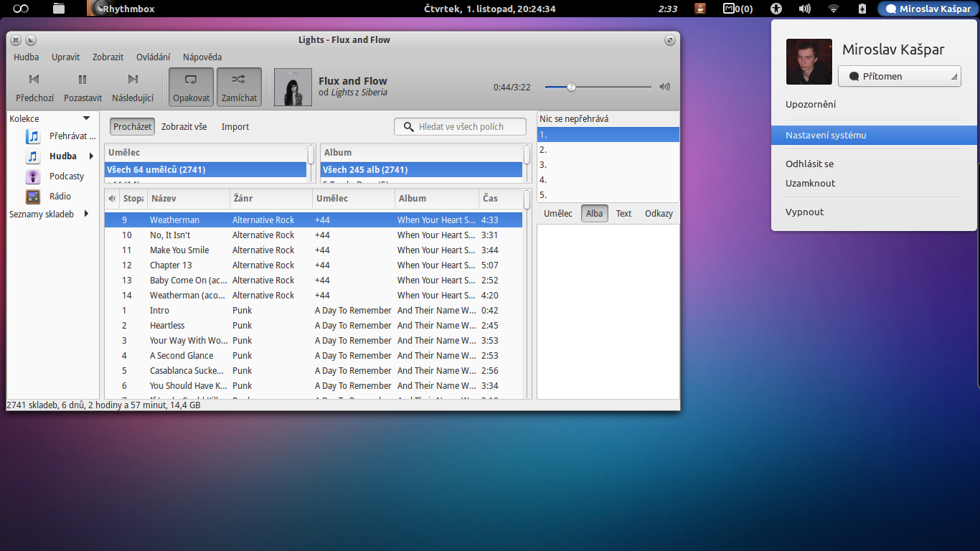
Task: Click the speaker playing-status column header
Action: click(112, 199)
